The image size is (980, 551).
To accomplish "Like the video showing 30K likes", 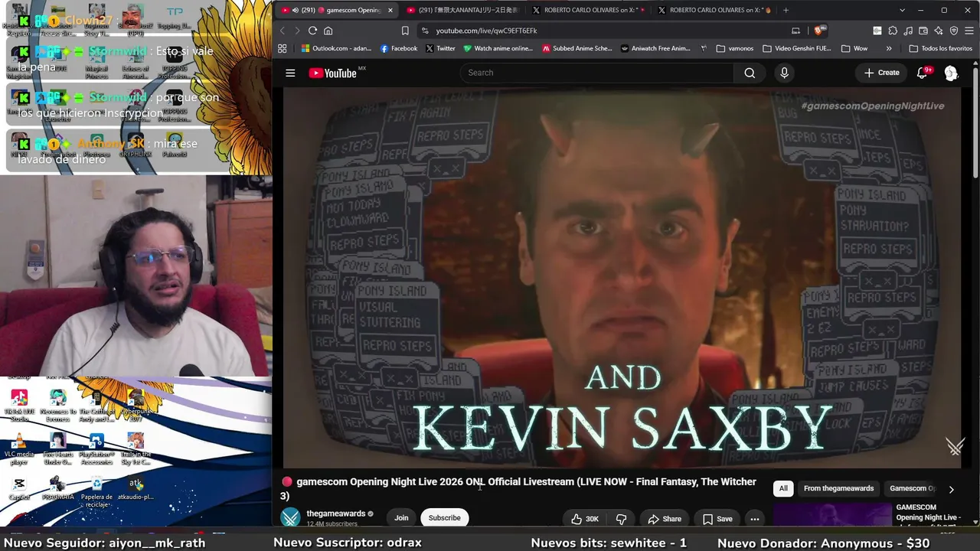I will coord(584,519).
